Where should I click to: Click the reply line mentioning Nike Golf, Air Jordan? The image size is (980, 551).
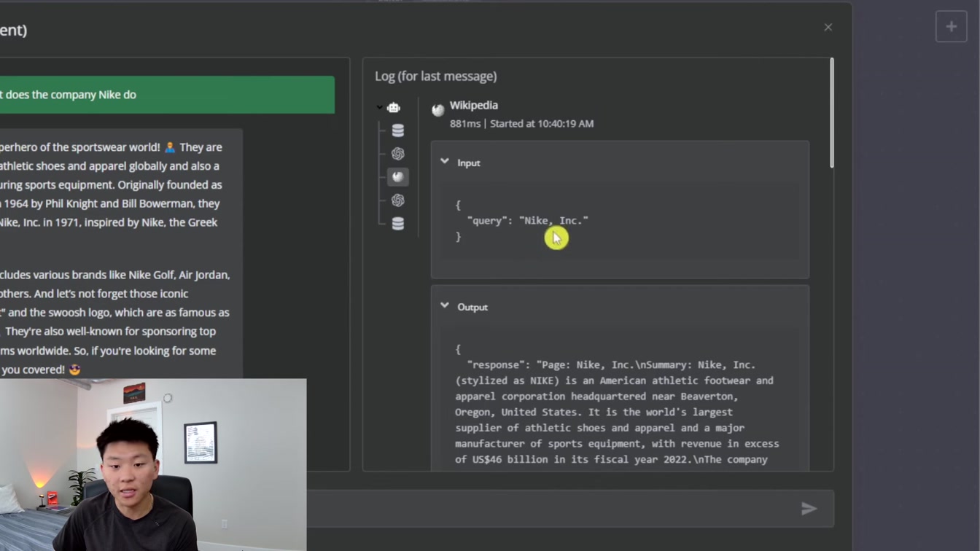point(115,275)
